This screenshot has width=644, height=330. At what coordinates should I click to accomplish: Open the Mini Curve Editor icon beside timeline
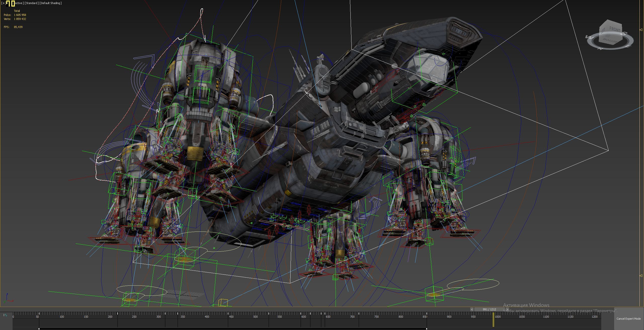click(x=5, y=315)
